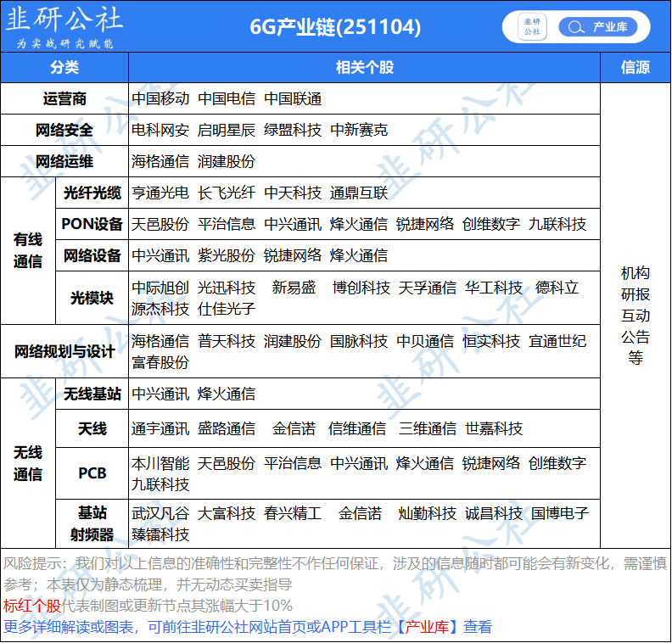Select the 分类 column header
Screen dimensions: 672x643
coord(64,68)
